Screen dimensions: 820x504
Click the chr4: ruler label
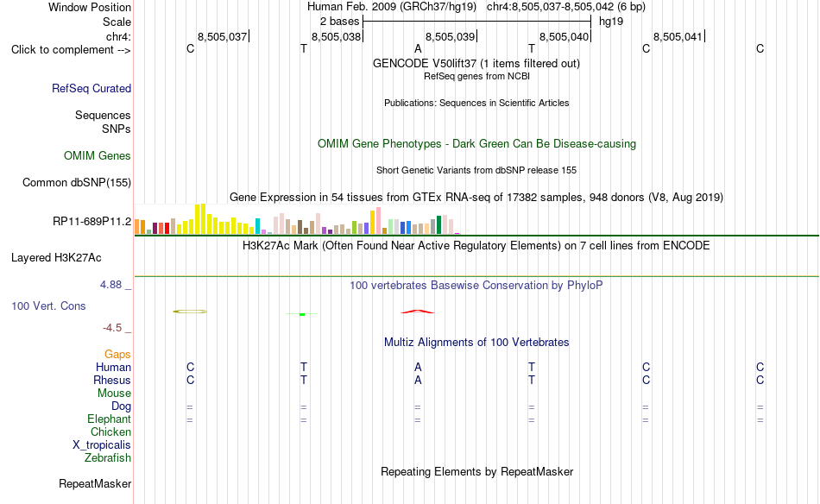(x=119, y=36)
